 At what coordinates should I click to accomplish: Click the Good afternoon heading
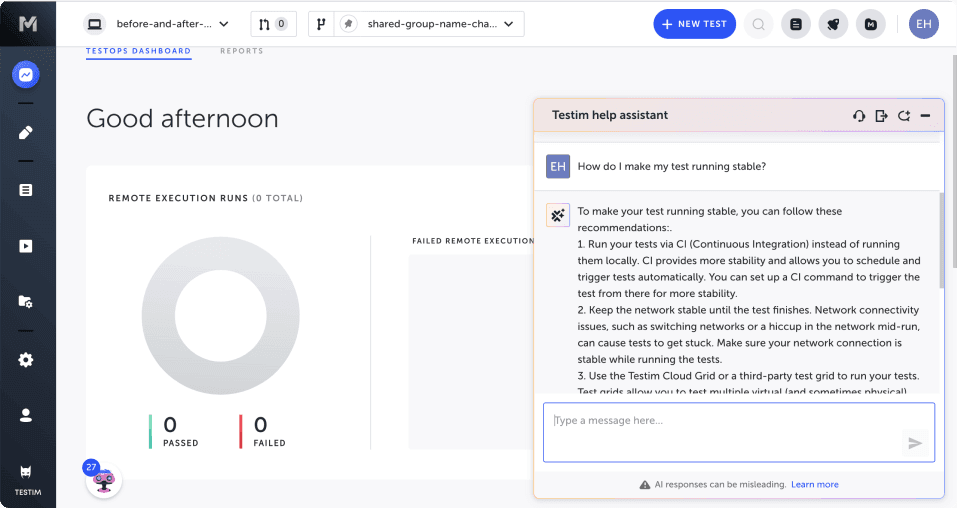[x=182, y=118]
